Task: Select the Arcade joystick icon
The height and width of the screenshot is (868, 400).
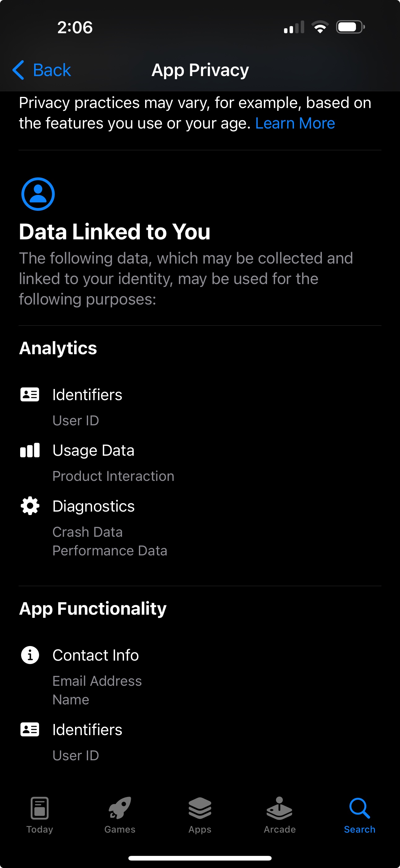Action: tap(279, 808)
